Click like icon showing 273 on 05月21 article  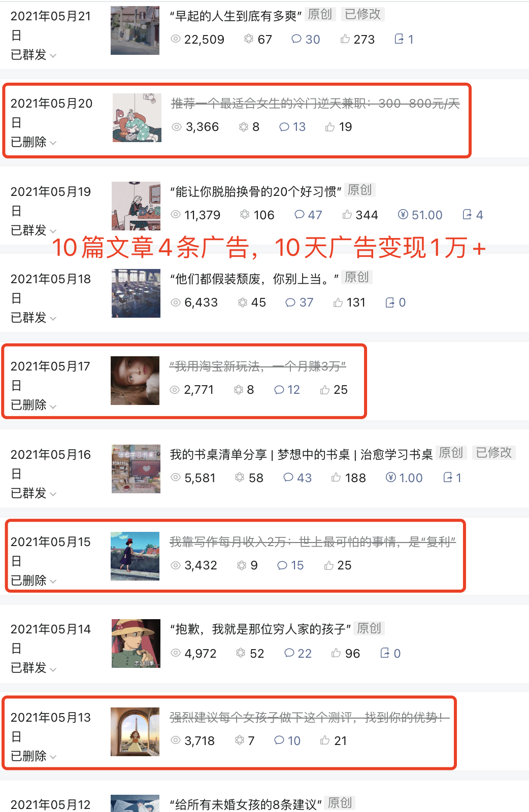345,39
